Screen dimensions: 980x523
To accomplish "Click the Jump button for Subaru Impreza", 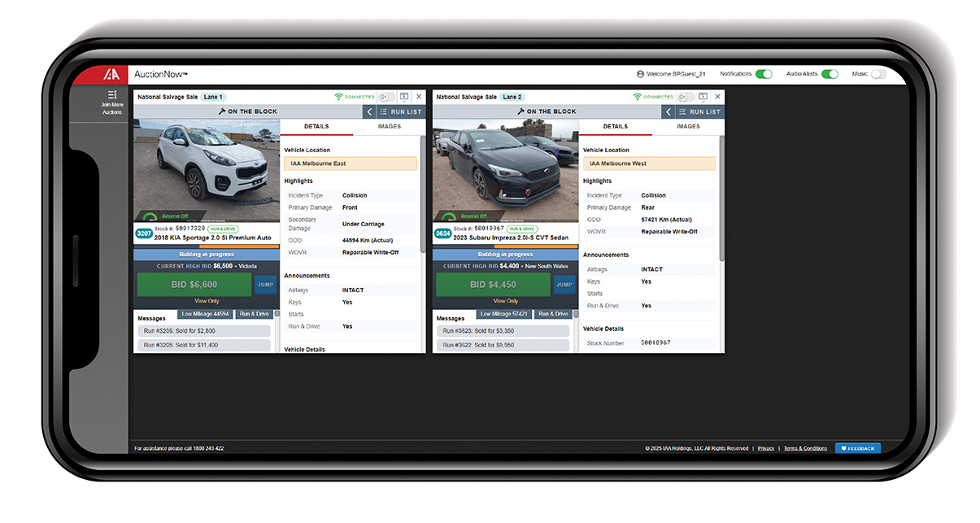I will pos(564,284).
